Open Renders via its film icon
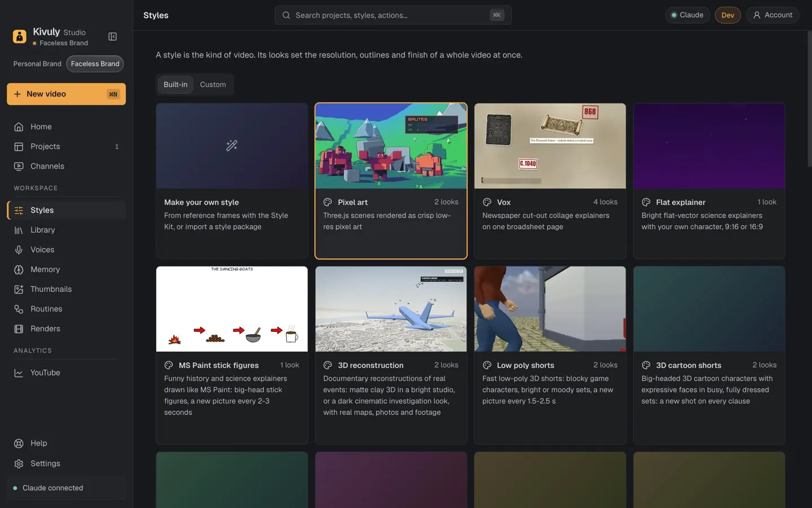The image size is (812, 508). point(19,329)
